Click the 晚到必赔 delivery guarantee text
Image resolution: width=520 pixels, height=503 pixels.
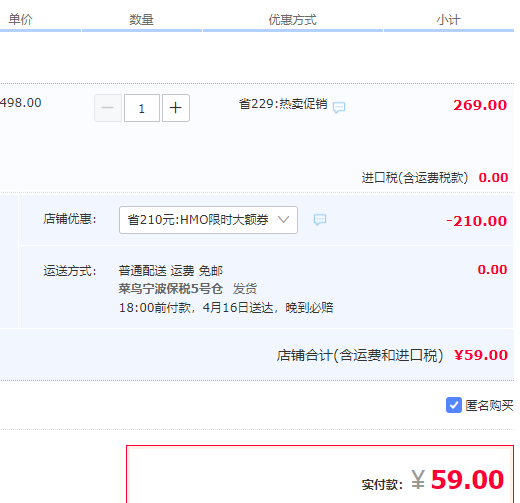point(309,307)
